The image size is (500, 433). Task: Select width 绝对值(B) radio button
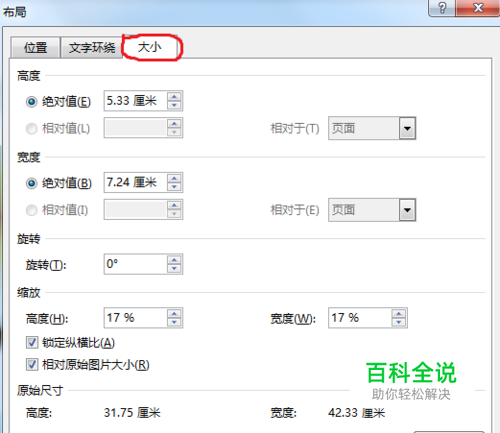click(32, 183)
